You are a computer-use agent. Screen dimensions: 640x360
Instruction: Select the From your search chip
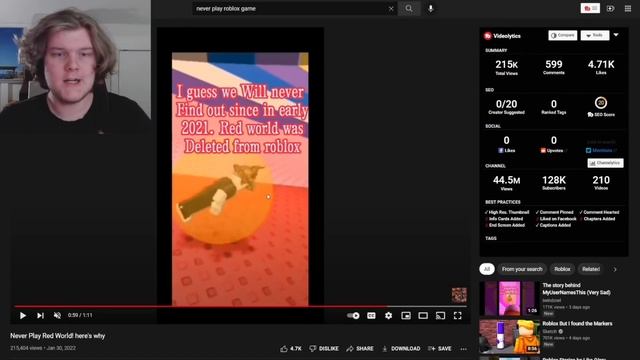click(x=522, y=269)
